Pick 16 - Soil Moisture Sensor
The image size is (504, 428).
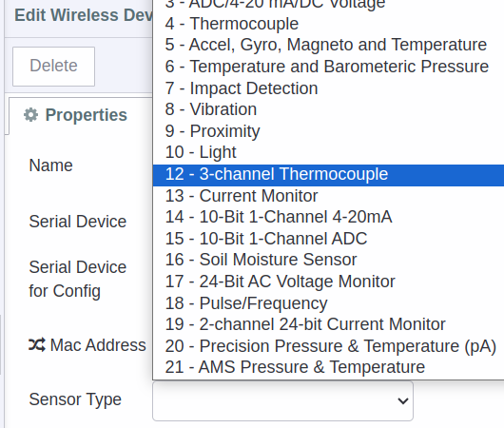pyautogui.click(x=328, y=260)
